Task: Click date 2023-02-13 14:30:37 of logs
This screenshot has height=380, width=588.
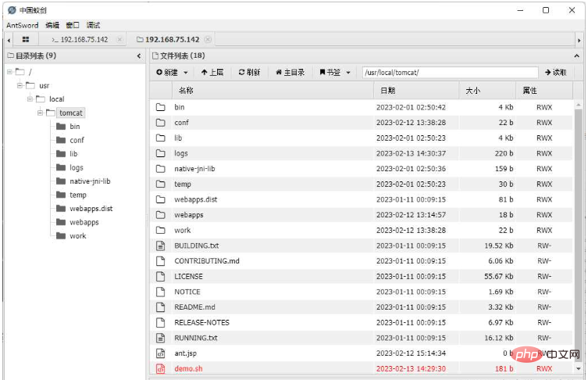Action: tap(411, 153)
